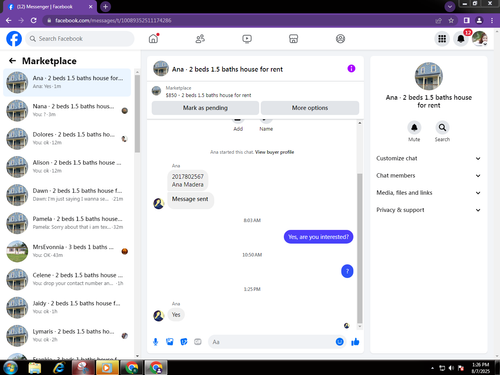Open the account profile picture menu

click(480, 39)
